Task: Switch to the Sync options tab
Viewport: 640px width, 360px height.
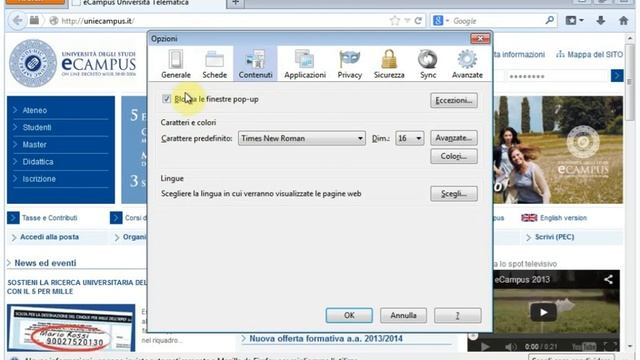Action: coord(428,64)
